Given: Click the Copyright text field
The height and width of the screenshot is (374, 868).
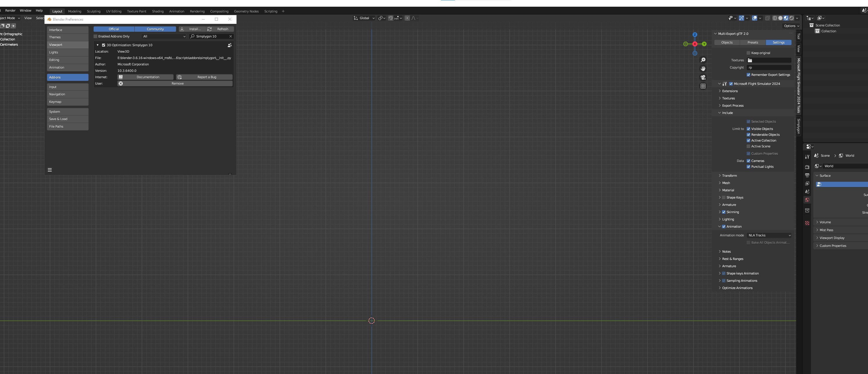Looking at the screenshot, I should point(769,68).
